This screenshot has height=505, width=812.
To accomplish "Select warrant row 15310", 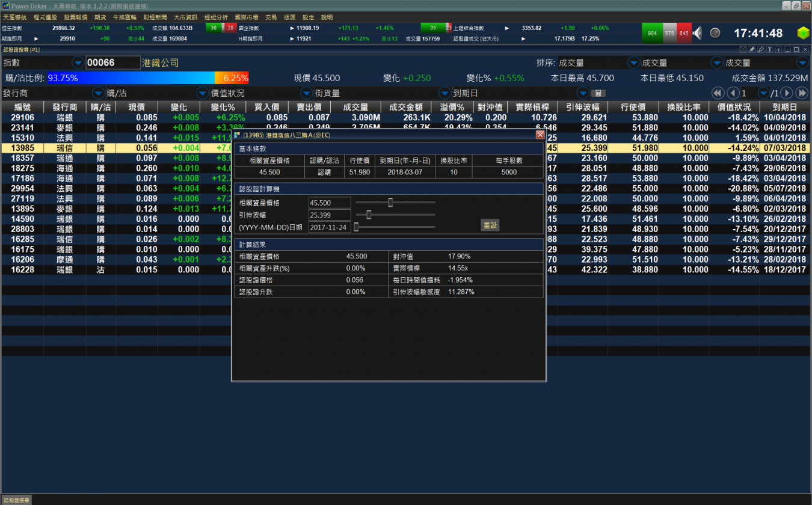I will (x=405, y=138).
